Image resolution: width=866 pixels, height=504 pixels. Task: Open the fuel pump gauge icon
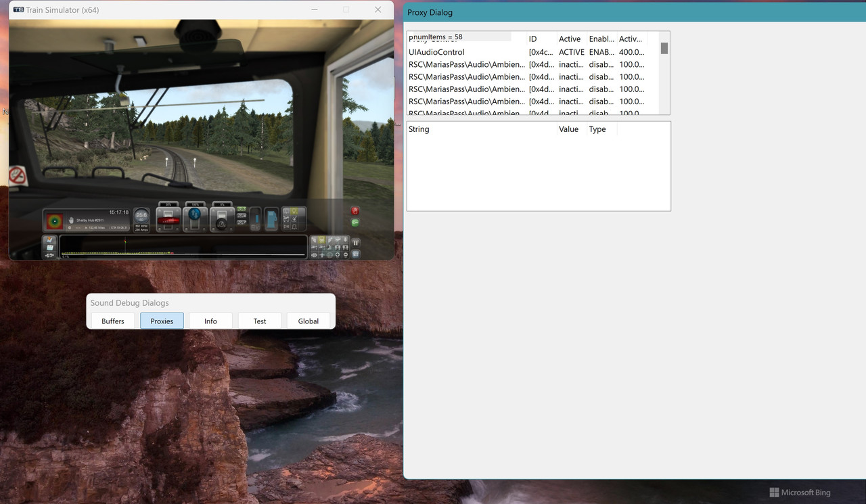click(x=271, y=219)
